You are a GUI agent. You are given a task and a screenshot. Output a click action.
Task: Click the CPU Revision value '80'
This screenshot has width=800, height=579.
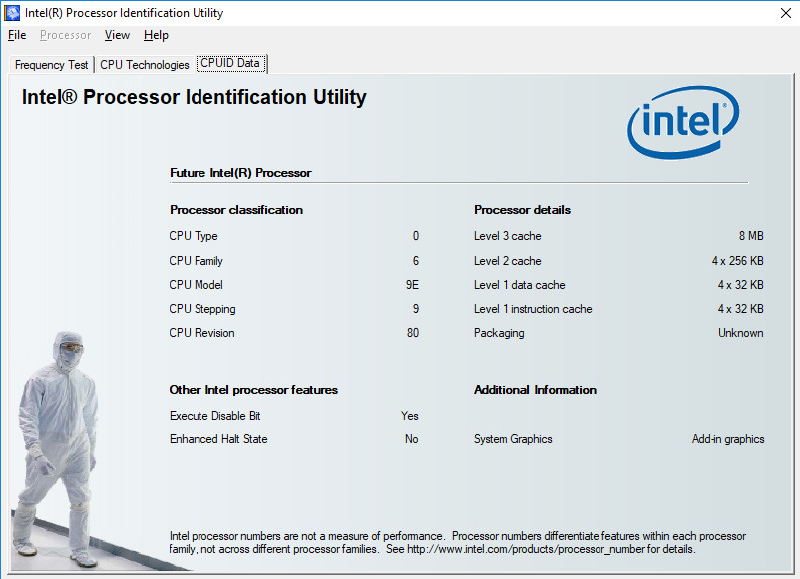(413, 333)
